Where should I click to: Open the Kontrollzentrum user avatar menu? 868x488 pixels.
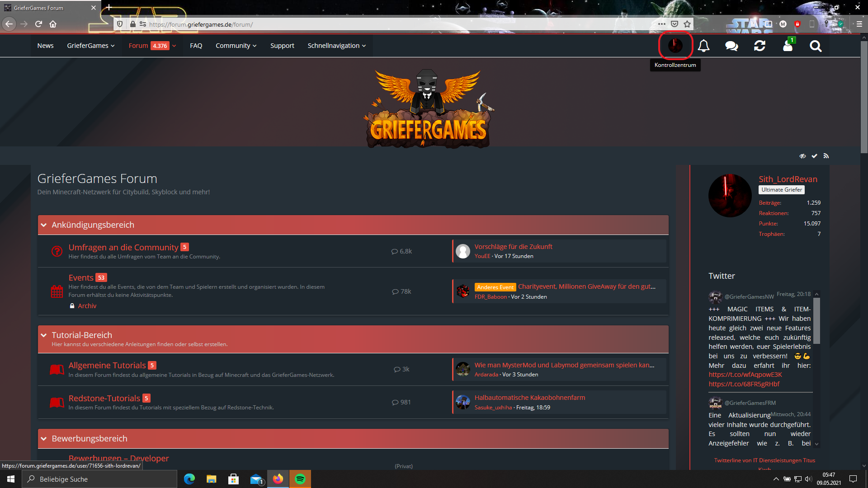pyautogui.click(x=675, y=46)
